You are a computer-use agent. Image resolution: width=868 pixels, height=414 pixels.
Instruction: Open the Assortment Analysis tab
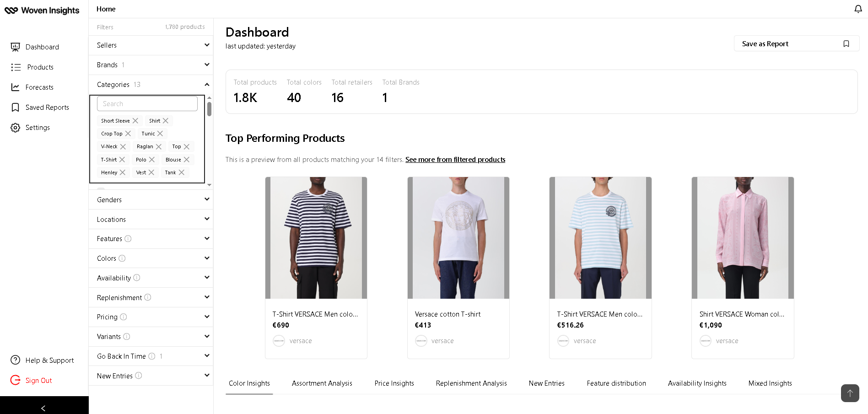(322, 383)
